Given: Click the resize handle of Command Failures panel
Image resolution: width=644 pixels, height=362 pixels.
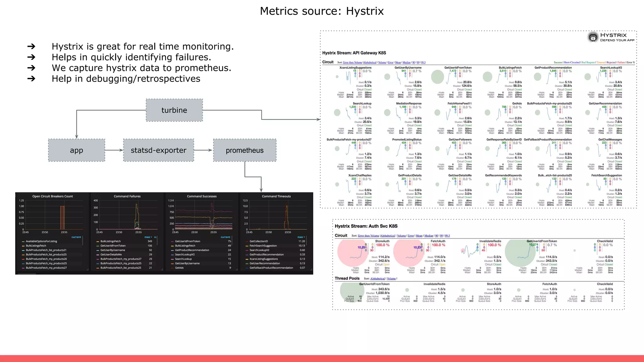Looking at the screenshot, I should point(162,270).
